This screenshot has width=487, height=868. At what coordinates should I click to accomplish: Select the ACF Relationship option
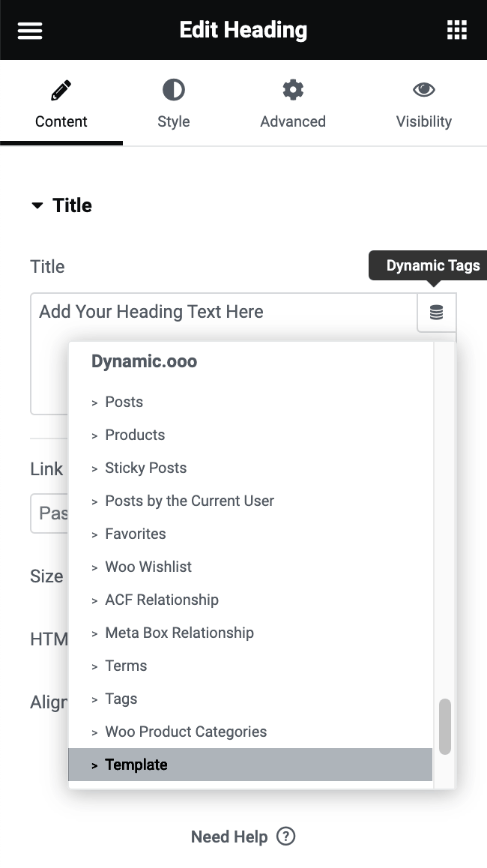[162, 600]
